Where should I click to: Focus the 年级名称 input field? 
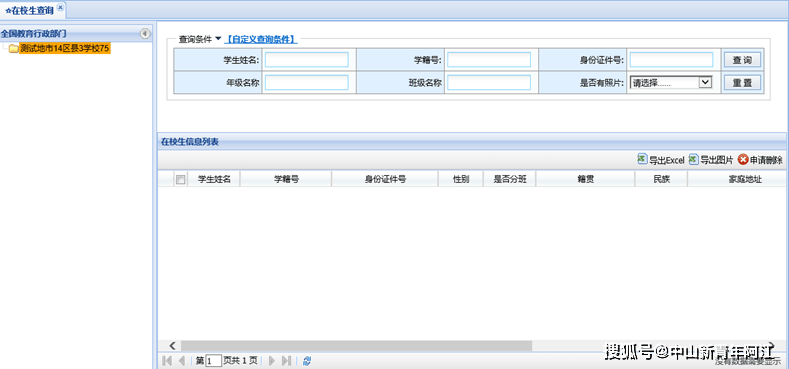pos(306,83)
